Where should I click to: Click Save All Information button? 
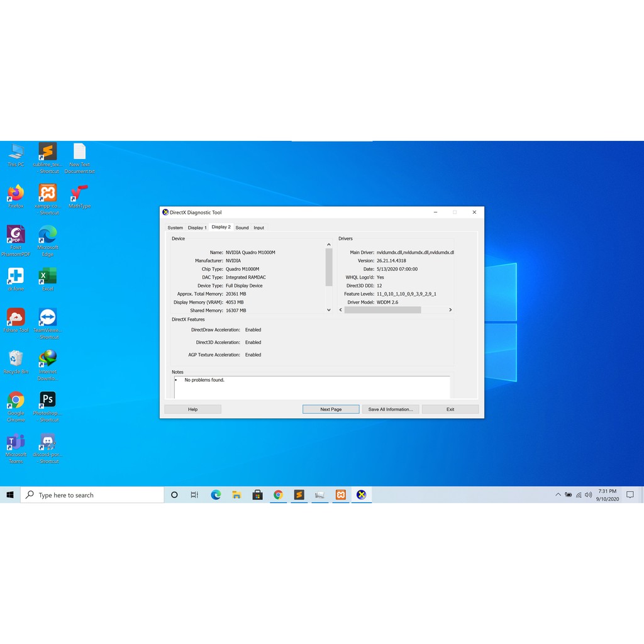tap(390, 409)
